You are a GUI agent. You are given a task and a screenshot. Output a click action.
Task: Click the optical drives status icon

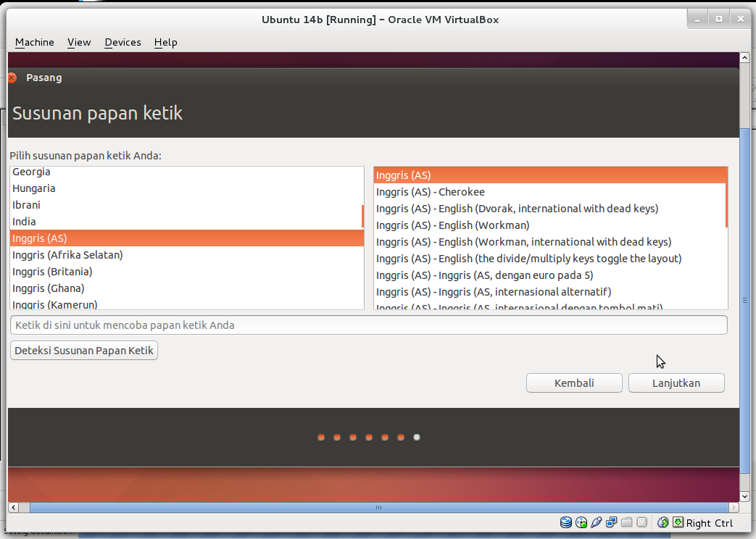[580, 522]
